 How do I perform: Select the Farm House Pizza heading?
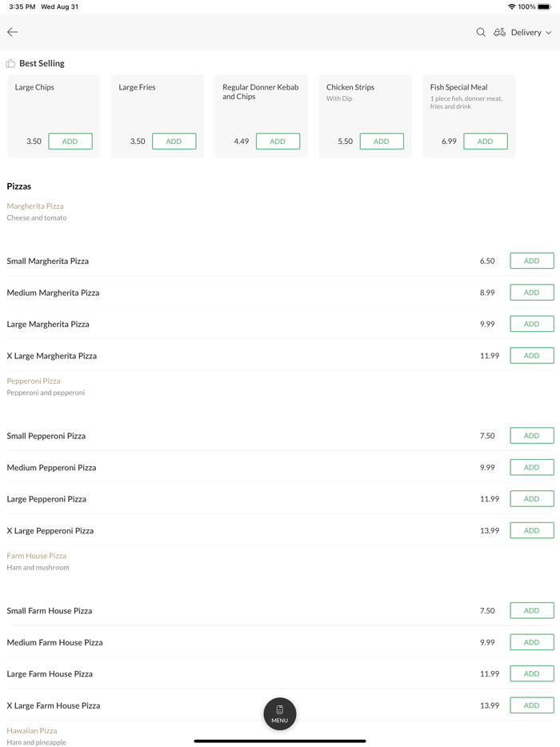37,556
